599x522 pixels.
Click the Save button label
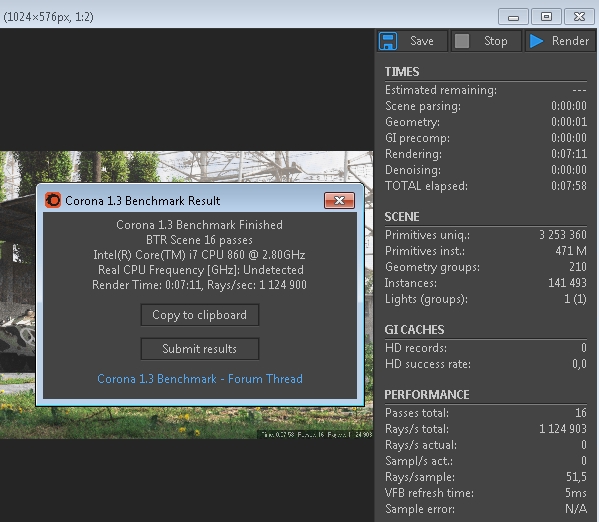422,41
